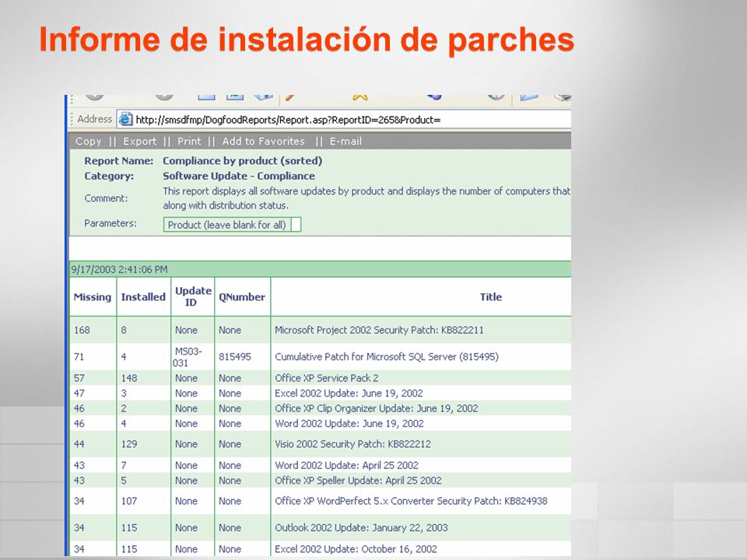Screen dimensions: 747x560
Task: Click the Missing value '71'
Action: [79, 357]
